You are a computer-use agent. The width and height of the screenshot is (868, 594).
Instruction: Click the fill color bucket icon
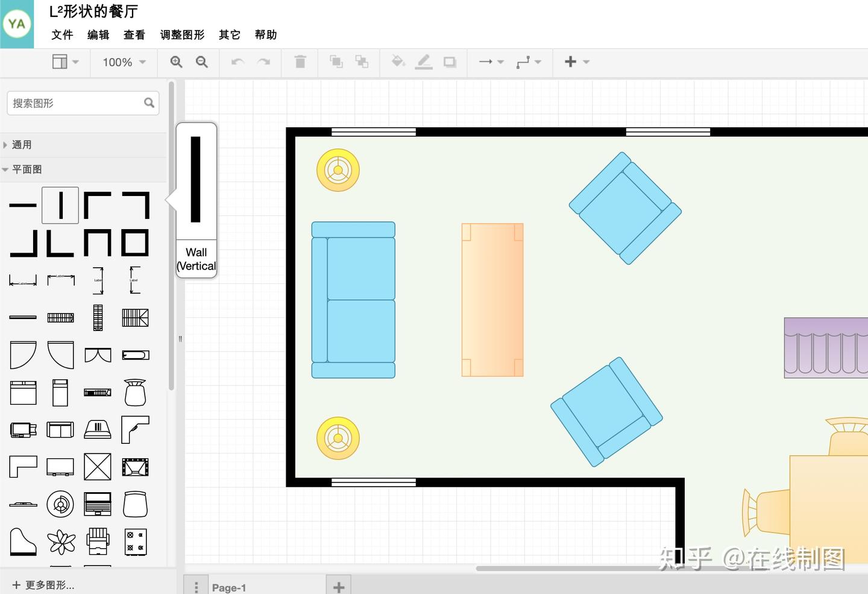coord(398,62)
